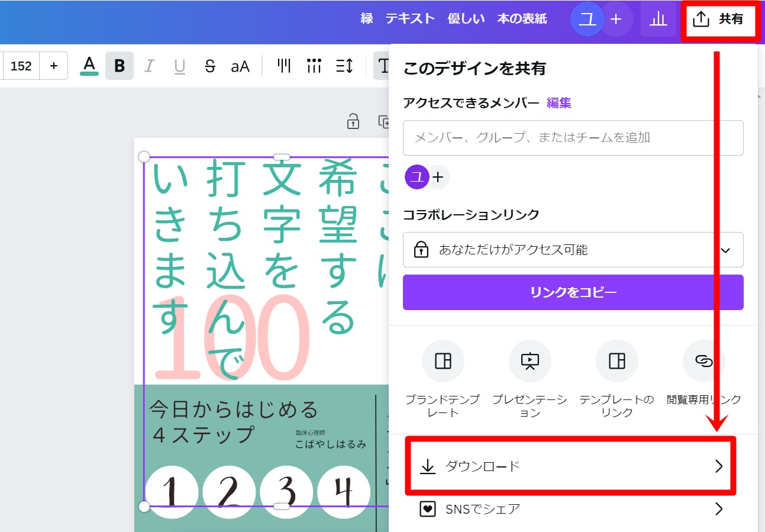Toggle uppercase aA option

[240, 66]
